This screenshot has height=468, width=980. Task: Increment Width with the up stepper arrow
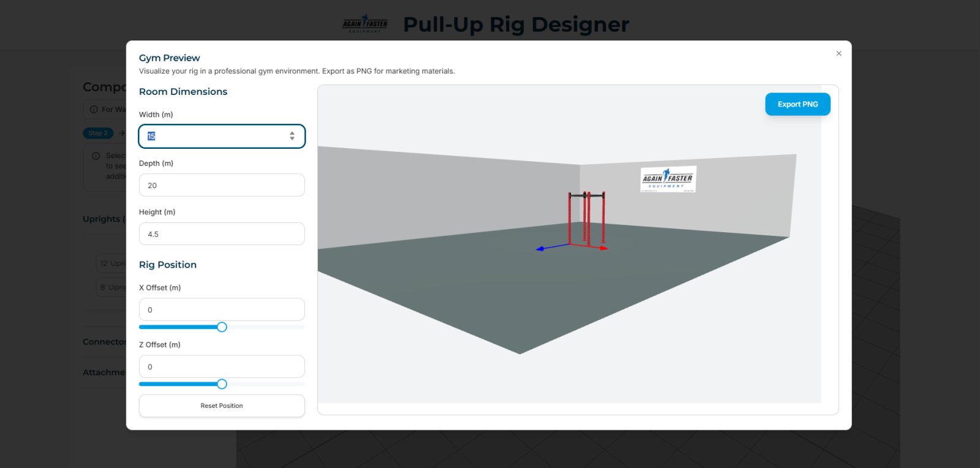pyautogui.click(x=292, y=134)
